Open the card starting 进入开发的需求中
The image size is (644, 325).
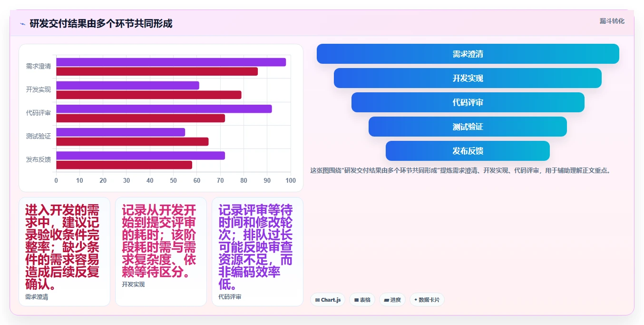(64, 252)
